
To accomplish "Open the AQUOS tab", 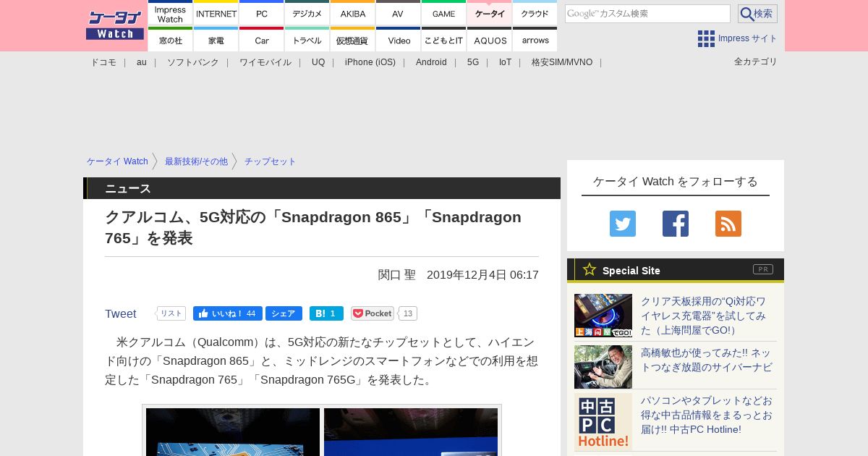I will 490,40.
